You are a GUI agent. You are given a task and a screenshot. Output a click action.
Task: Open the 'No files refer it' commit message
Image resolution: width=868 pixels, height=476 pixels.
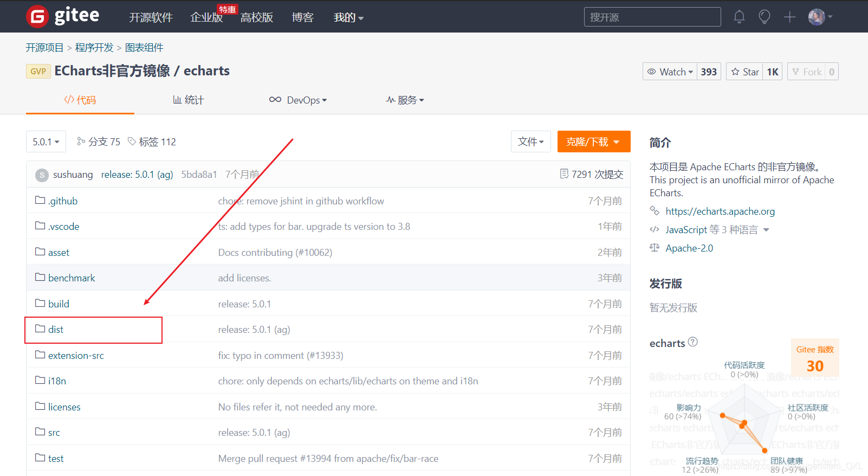tap(297, 407)
